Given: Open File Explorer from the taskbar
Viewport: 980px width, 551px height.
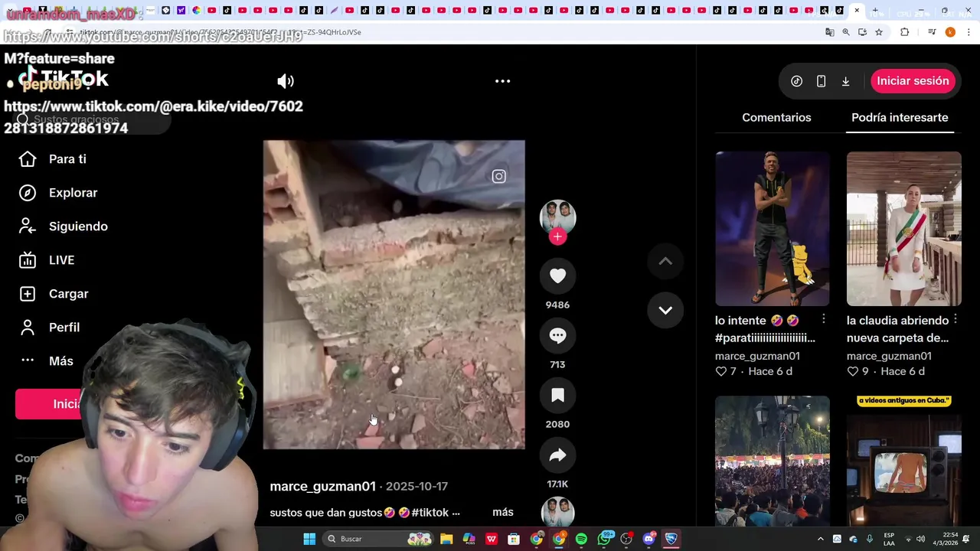Looking at the screenshot, I should point(446,539).
